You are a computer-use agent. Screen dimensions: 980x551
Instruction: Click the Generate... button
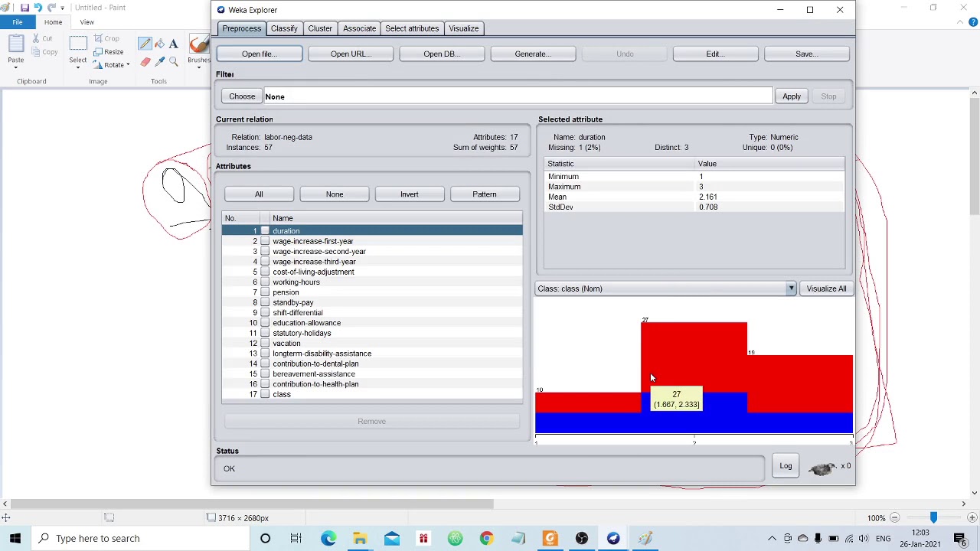tap(533, 54)
